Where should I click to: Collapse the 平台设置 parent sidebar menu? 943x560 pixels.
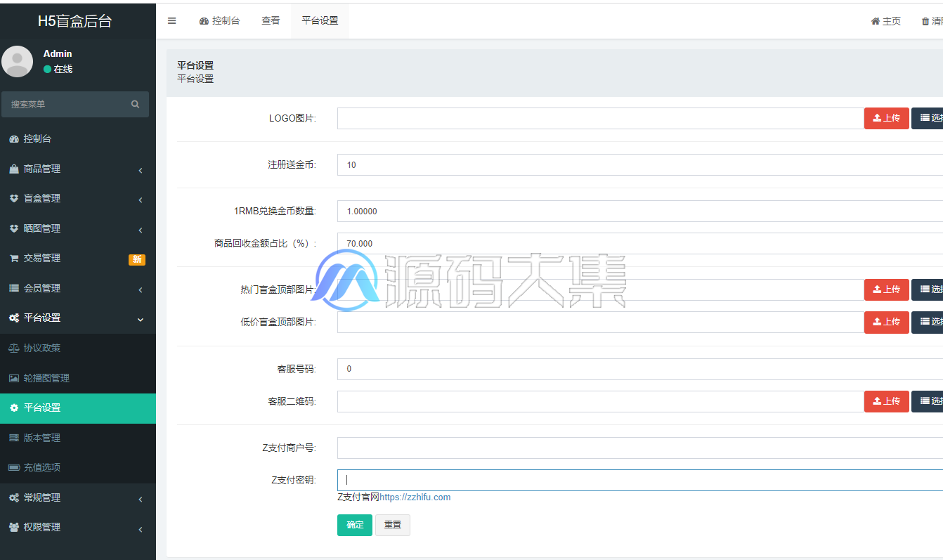(x=78, y=318)
